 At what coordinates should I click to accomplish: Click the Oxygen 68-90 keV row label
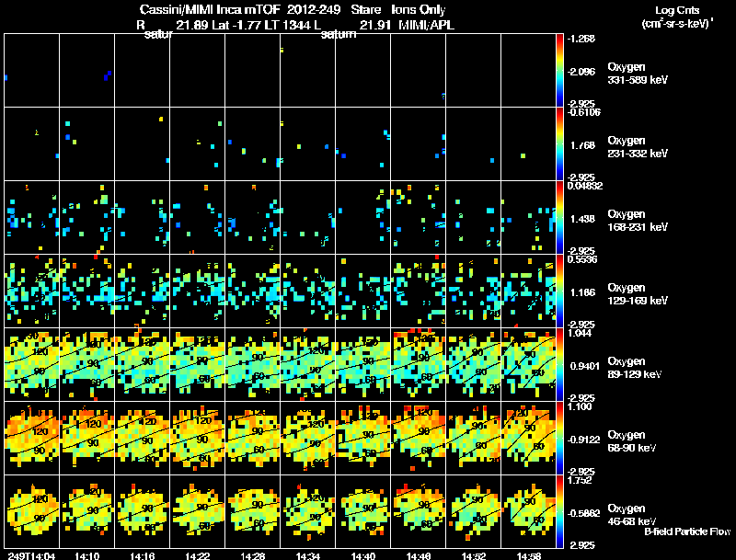pos(632,440)
